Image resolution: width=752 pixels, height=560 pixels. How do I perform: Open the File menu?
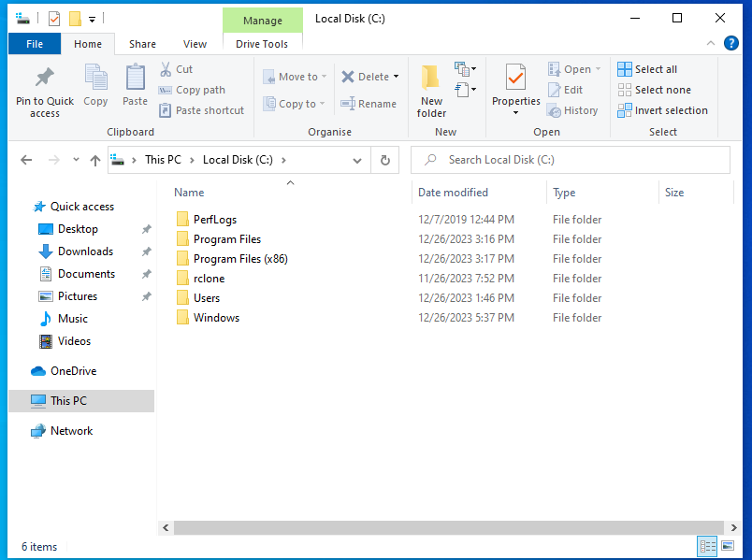click(35, 44)
